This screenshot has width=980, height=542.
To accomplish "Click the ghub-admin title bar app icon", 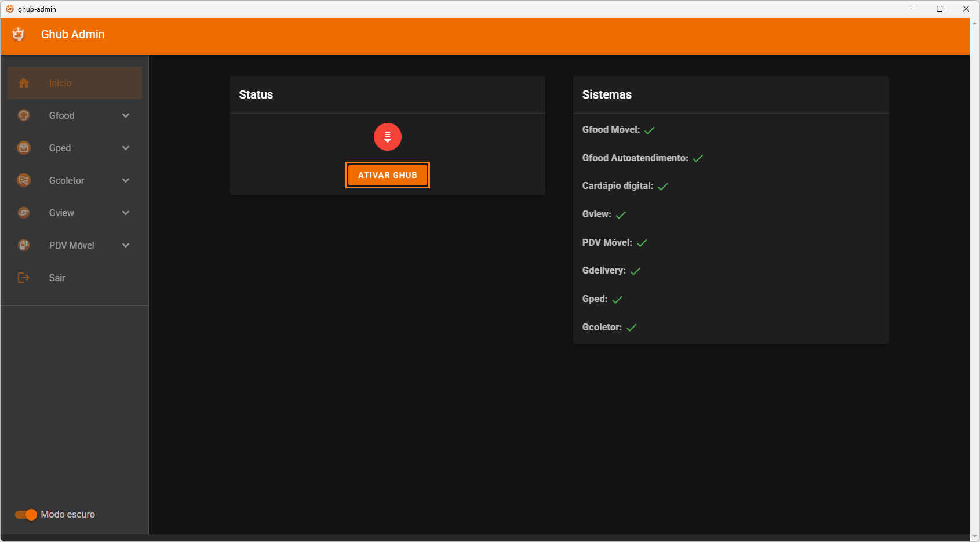I will click(9, 9).
